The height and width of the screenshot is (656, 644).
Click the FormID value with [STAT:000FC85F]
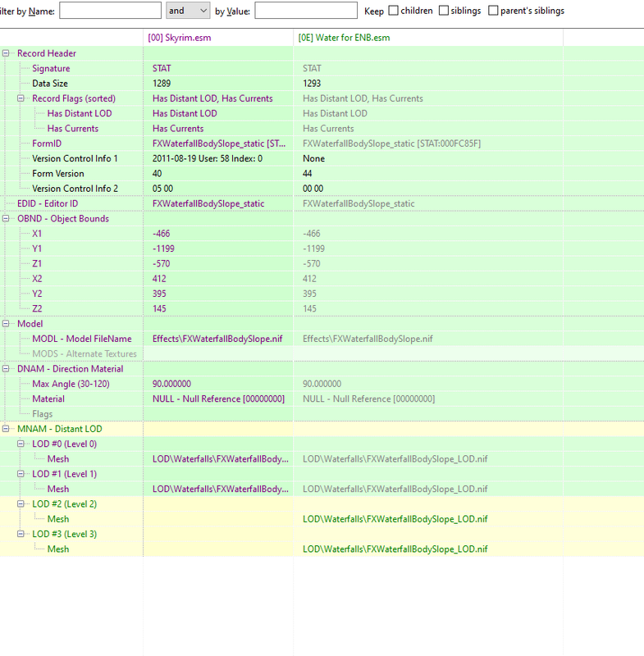pos(391,143)
